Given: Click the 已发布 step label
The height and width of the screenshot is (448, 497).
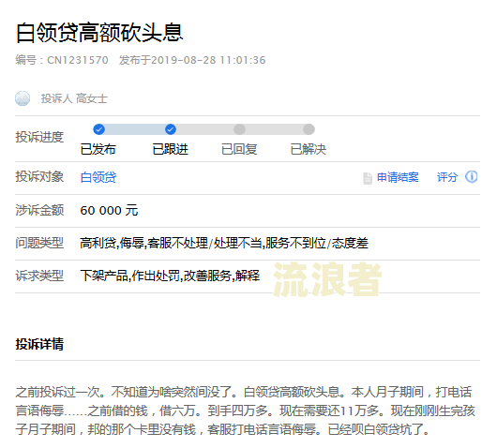Looking at the screenshot, I should pos(98,149).
